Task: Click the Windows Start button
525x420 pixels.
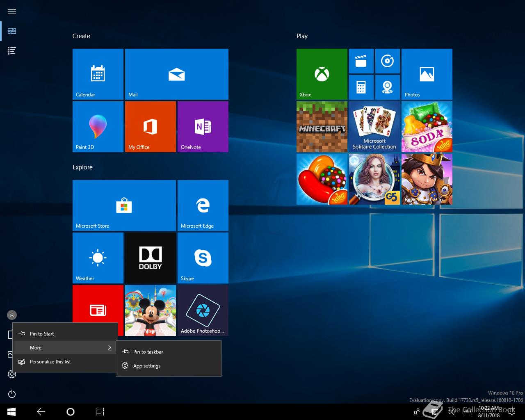Action: point(11,412)
